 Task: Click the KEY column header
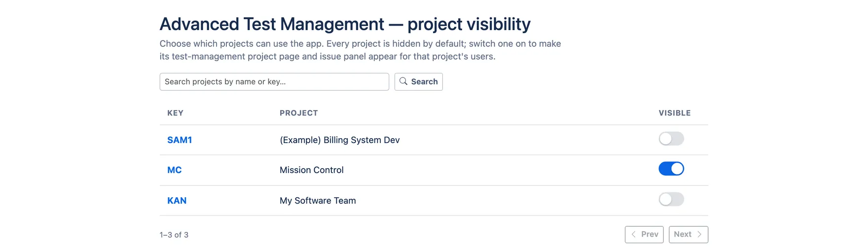(x=176, y=113)
